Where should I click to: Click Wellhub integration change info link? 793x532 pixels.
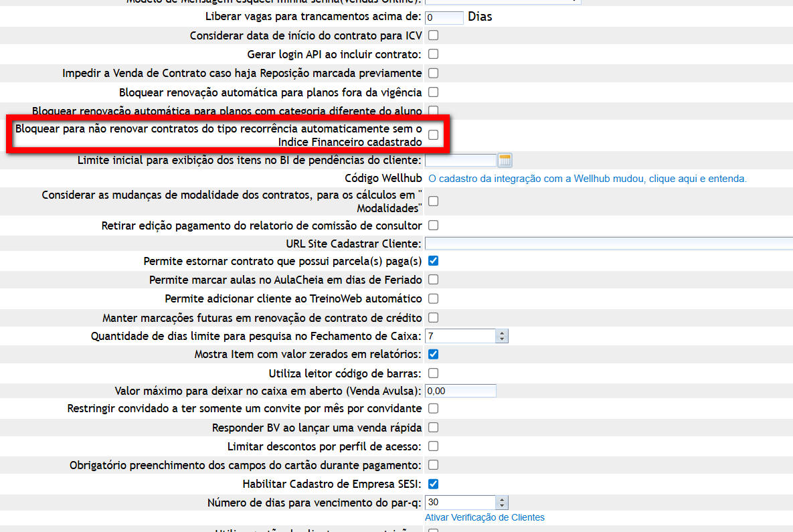coord(587,179)
